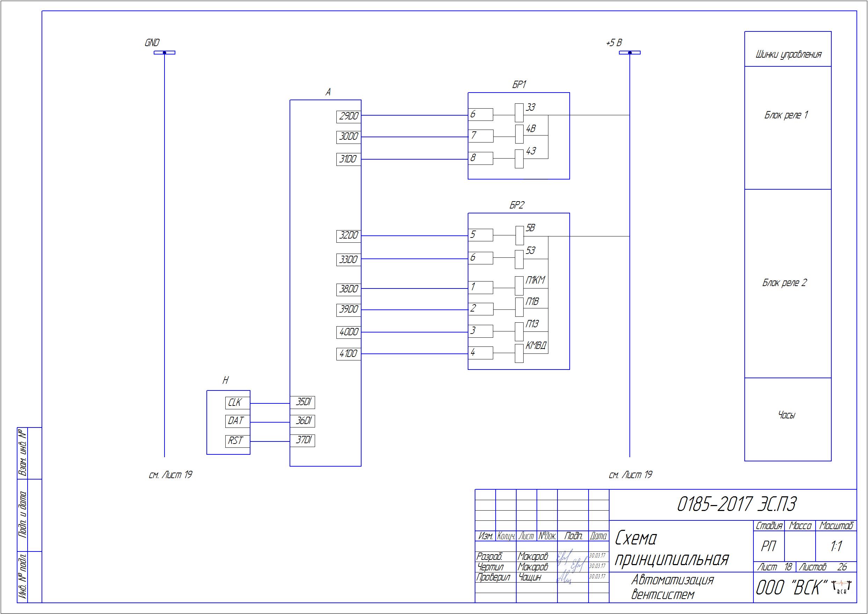Select the 'Проверил' row label
The image size is (868, 614).
point(493,577)
